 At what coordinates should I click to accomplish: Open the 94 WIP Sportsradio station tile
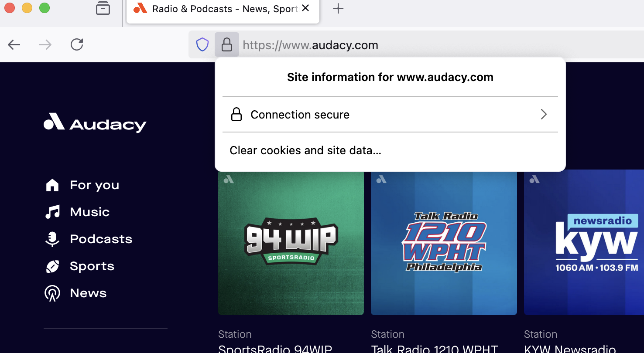coord(291,242)
